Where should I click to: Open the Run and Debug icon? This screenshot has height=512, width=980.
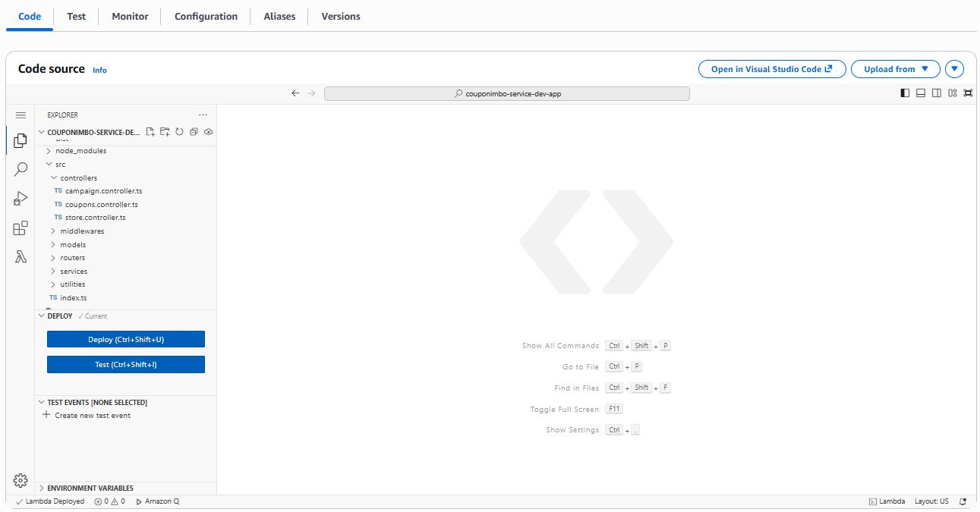tap(20, 199)
